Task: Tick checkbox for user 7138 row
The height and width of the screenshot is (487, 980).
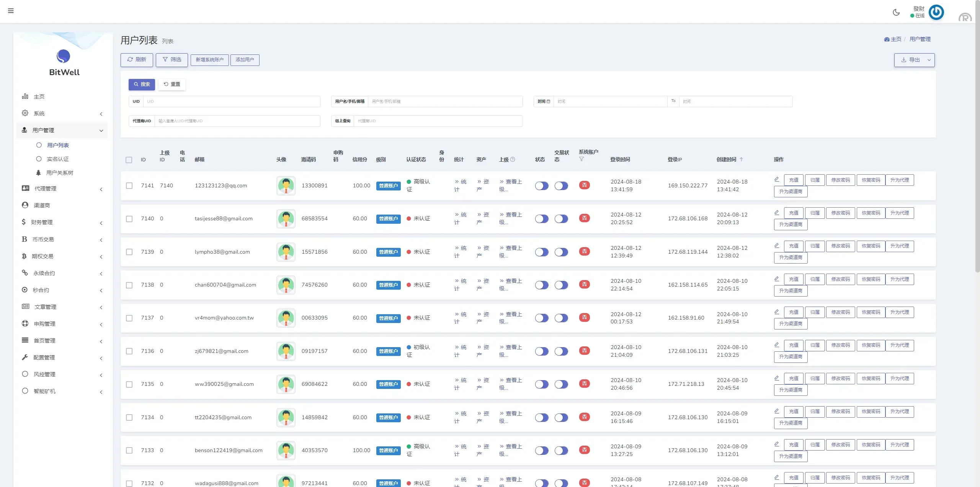Action: click(129, 285)
